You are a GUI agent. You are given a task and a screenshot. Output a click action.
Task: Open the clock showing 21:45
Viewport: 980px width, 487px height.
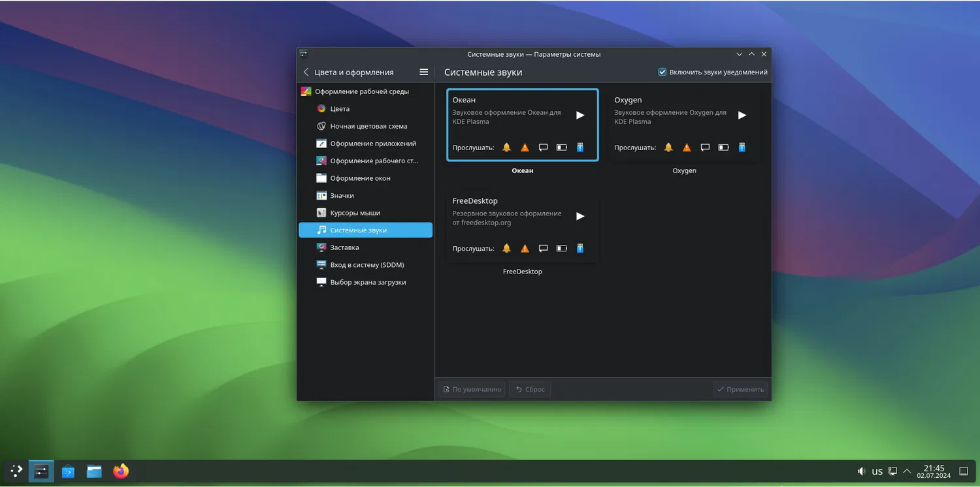934,471
